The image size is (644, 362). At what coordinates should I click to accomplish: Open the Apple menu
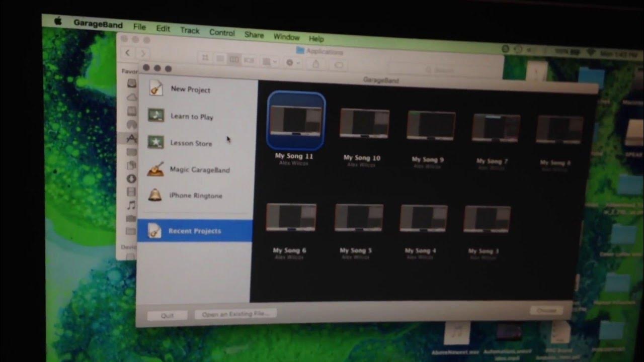click(x=57, y=21)
